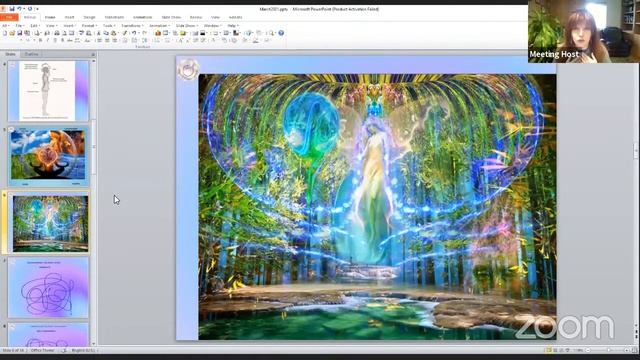Start Slide Show from status bar button
The height and width of the screenshot is (360, 640).
567,350
